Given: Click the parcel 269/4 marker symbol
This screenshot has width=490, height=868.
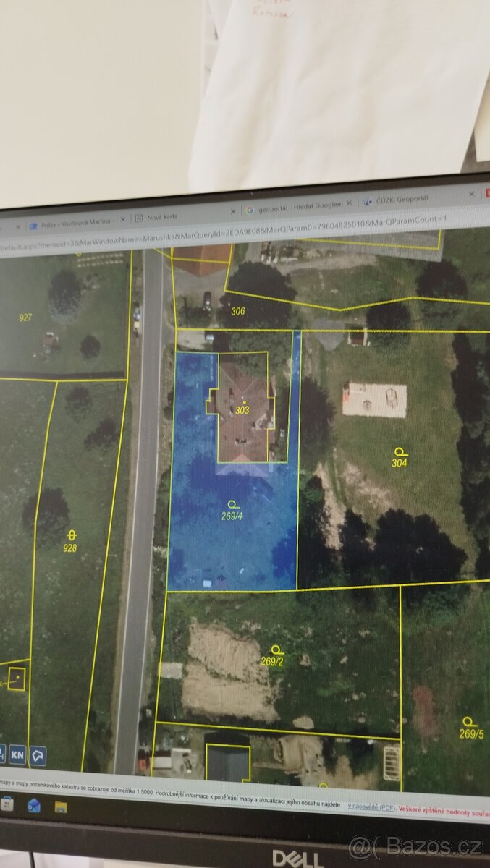Looking at the screenshot, I should tap(232, 504).
